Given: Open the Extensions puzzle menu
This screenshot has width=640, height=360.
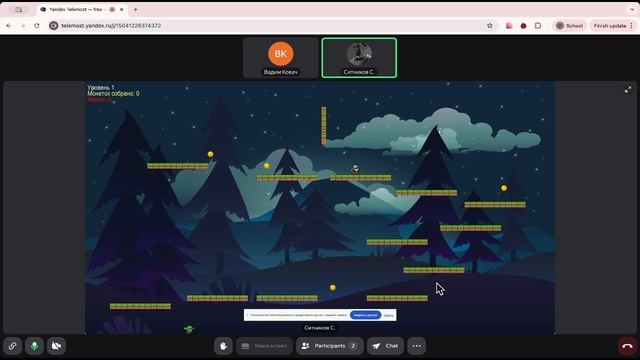Looking at the screenshot, I should coord(538,26).
